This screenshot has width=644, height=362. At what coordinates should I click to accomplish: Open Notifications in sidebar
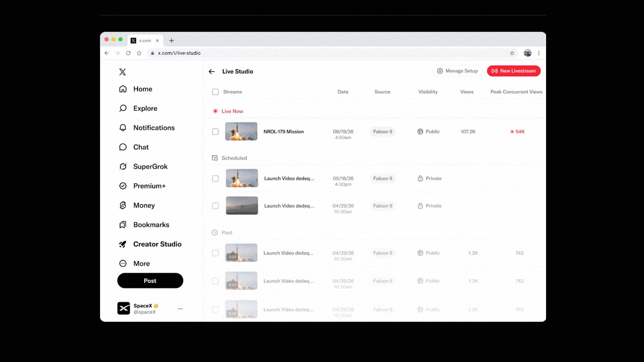[147, 128]
